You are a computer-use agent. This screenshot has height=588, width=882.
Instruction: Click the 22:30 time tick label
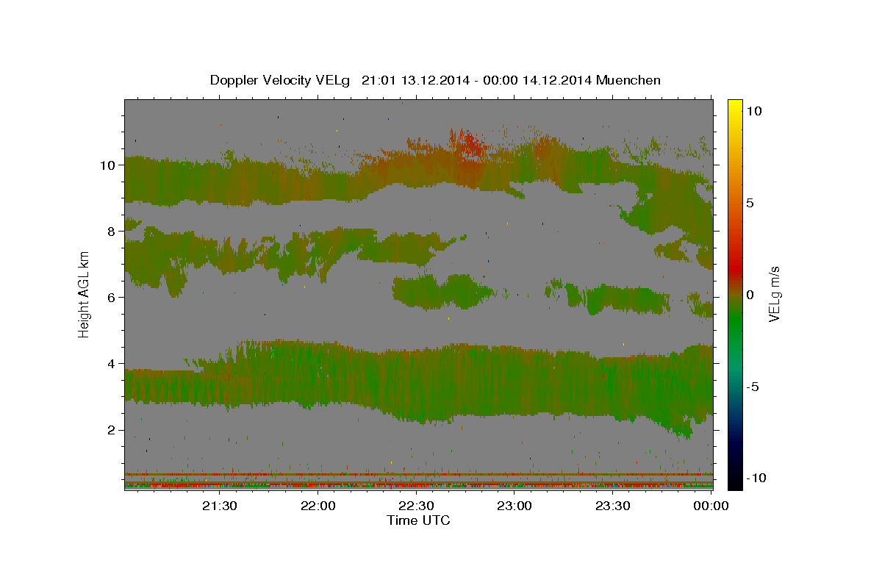417,506
